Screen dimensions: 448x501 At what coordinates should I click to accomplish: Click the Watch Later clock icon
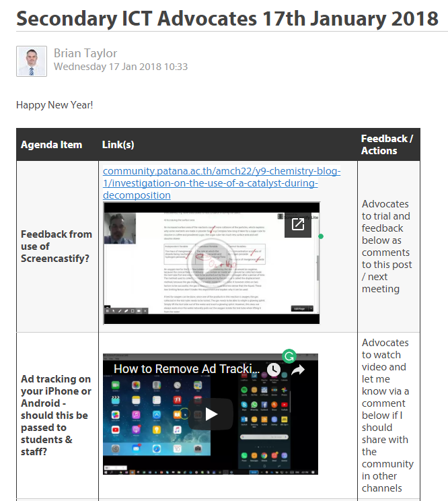273,370
